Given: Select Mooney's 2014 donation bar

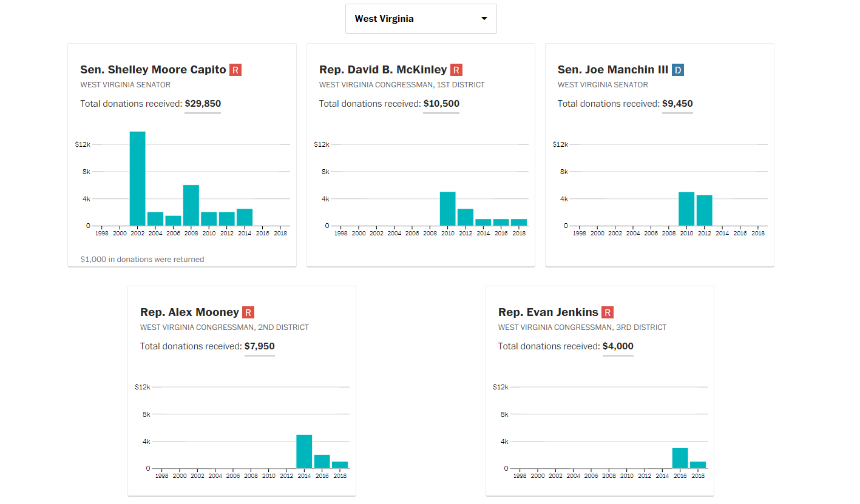Looking at the screenshot, I should [x=304, y=451].
